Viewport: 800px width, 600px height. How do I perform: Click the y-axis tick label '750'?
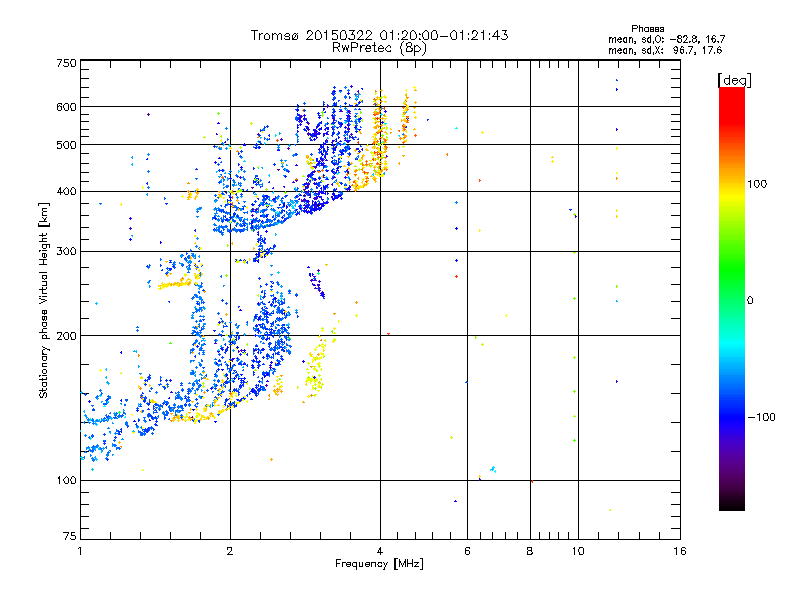[x=67, y=63]
